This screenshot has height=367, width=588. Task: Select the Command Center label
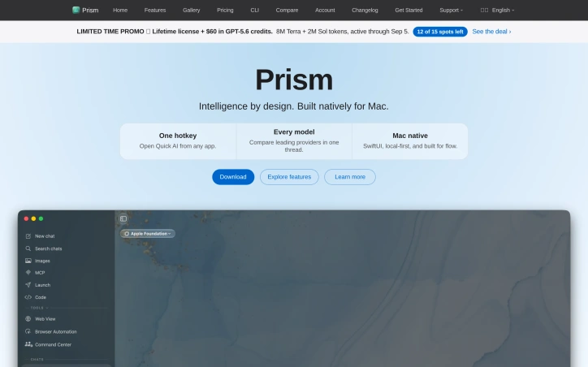click(53, 344)
